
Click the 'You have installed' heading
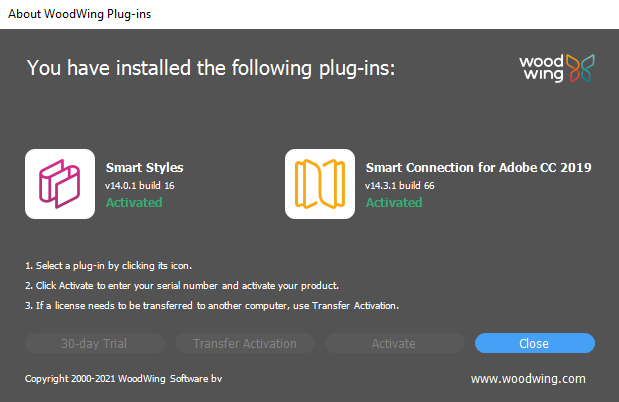point(211,68)
